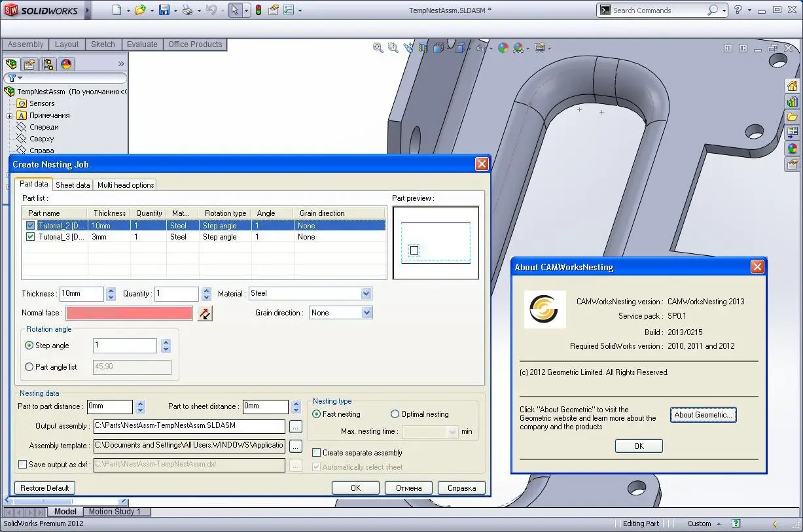Open File Explorer folder icon in task pane
Screen dimensions: 803x532
pos(793,117)
